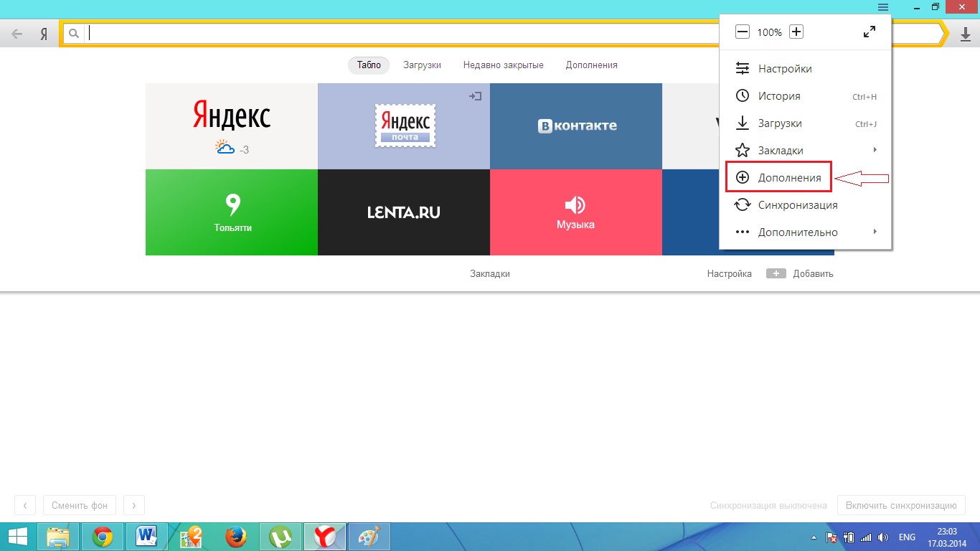
Task: Open the Windows Start button
Action: pyautogui.click(x=17, y=537)
